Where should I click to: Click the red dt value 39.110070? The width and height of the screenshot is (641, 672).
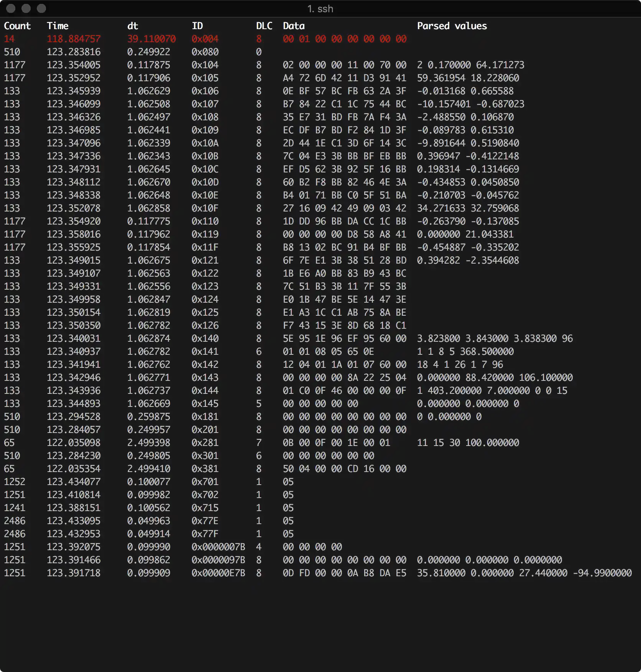coord(151,39)
